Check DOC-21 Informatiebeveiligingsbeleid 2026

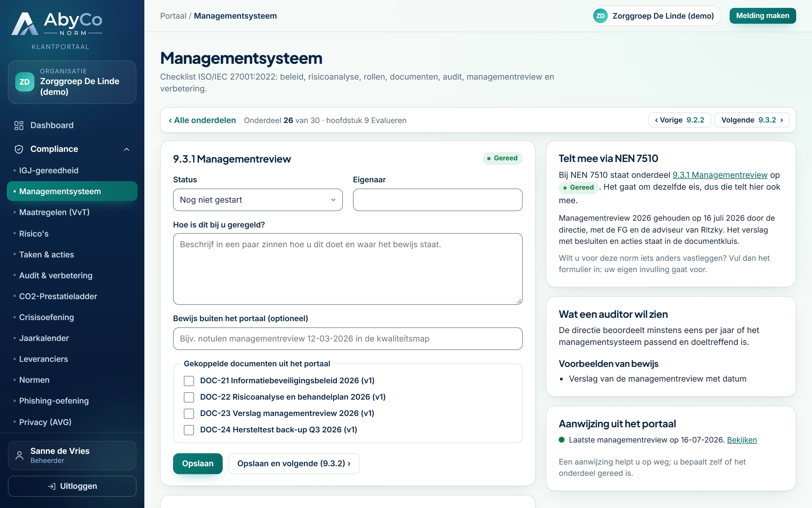tap(189, 381)
